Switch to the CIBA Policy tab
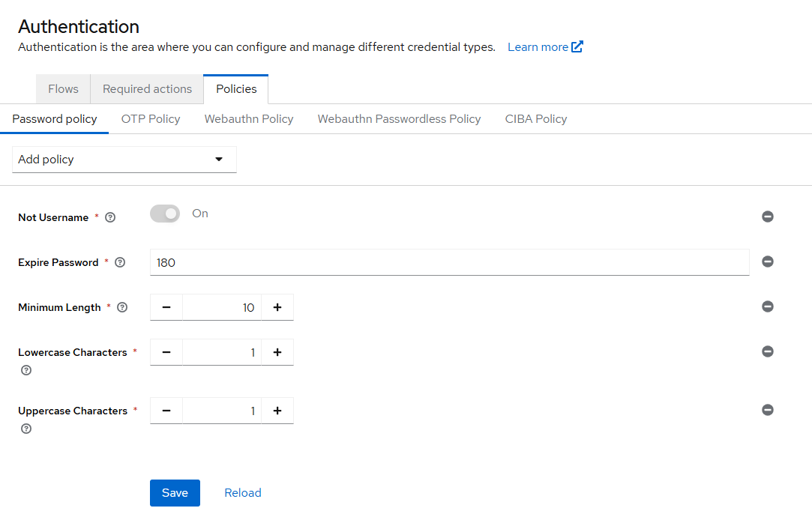Viewport: 812px width, 526px height. (535, 118)
